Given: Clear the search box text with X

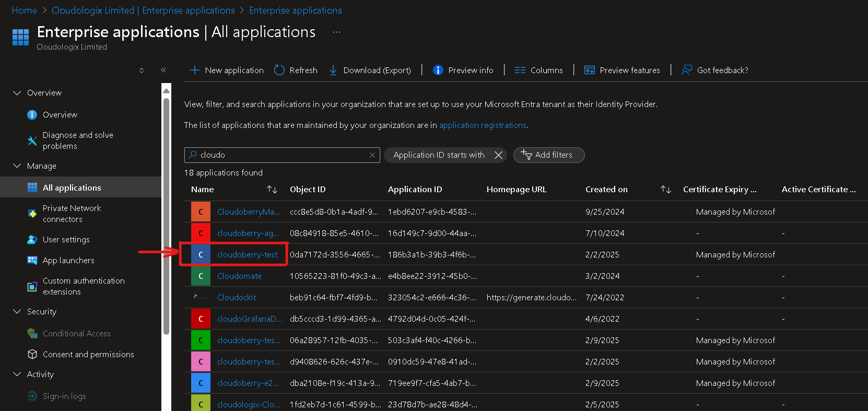Looking at the screenshot, I should pyautogui.click(x=372, y=155).
